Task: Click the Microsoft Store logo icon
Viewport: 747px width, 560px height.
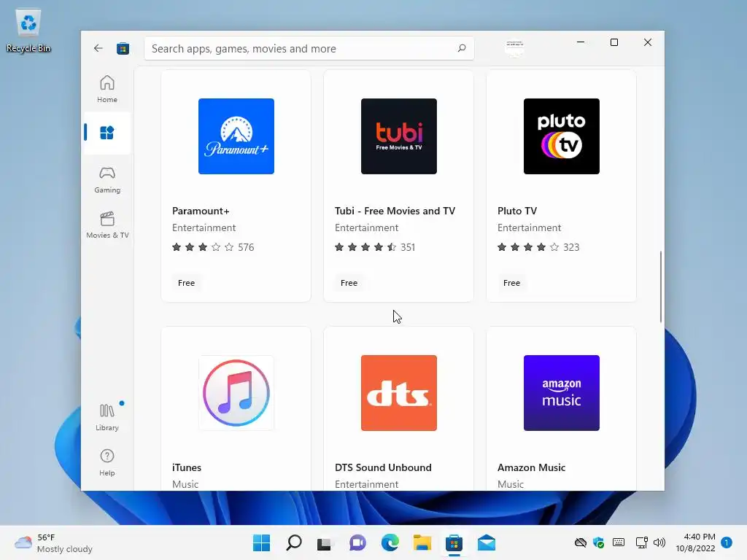Action: [123, 48]
